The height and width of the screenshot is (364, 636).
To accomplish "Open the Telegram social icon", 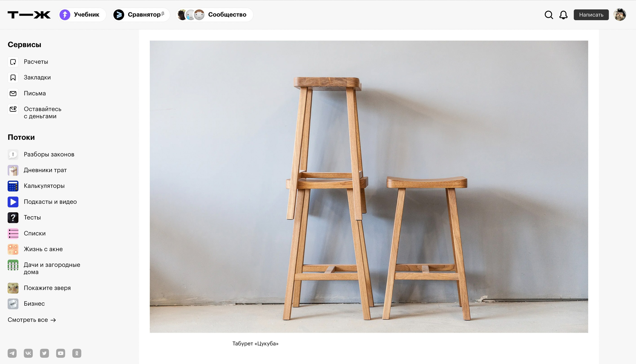I will [12, 353].
